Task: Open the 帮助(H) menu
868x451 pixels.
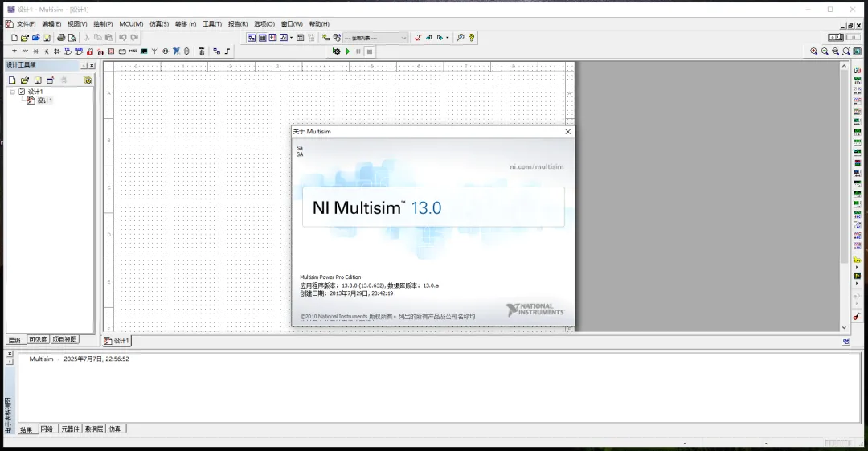Action: coord(319,24)
